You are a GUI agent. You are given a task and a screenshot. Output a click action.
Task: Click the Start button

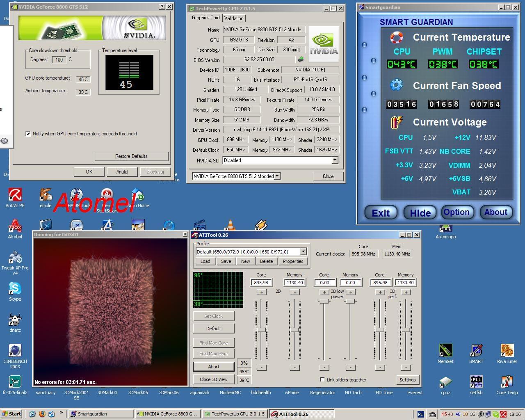coord(11,414)
